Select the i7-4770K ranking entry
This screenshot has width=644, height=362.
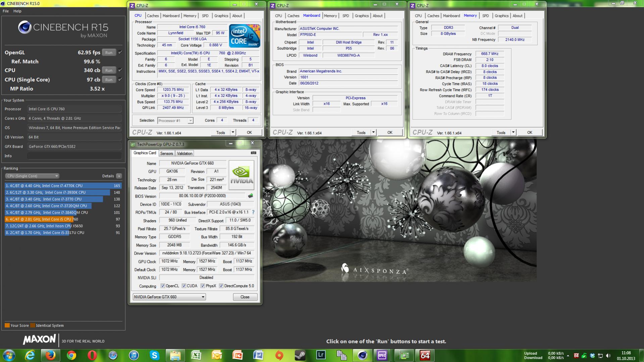pyautogui.click(x=63, y=186)
